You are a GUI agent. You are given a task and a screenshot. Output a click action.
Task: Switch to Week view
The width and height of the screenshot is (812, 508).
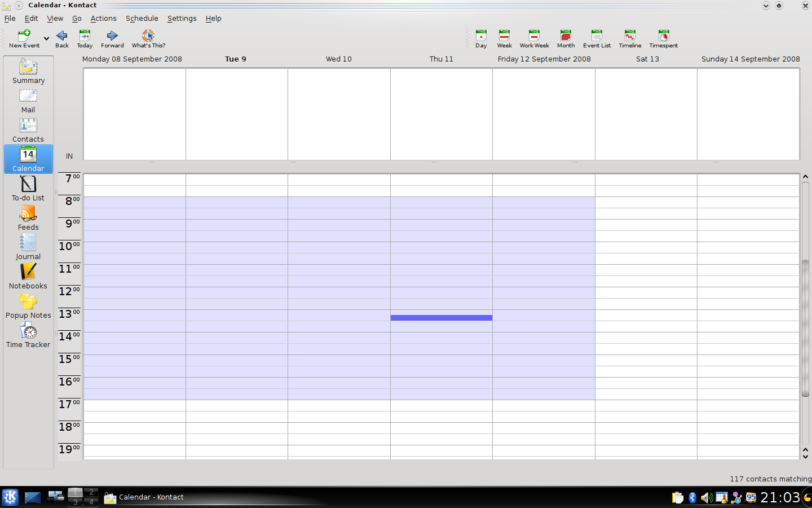504,39
